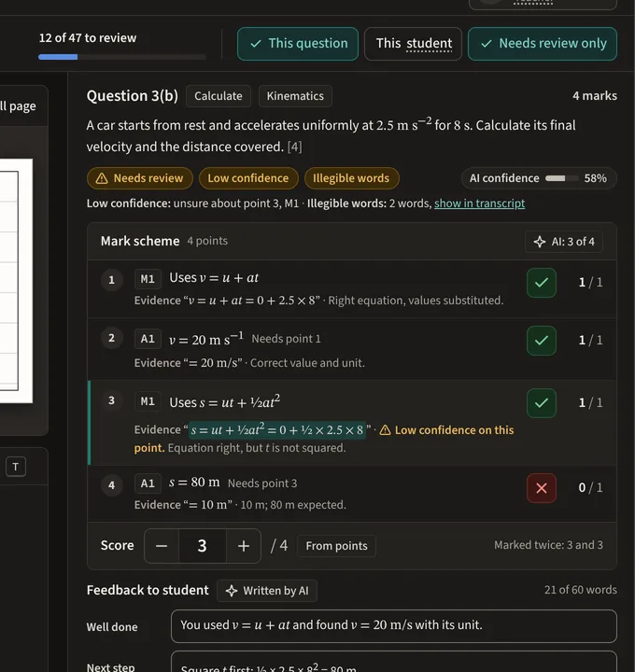Click the 0 / 1 score for point 4
Screen dimensions: 635x672
coord(590,488)
